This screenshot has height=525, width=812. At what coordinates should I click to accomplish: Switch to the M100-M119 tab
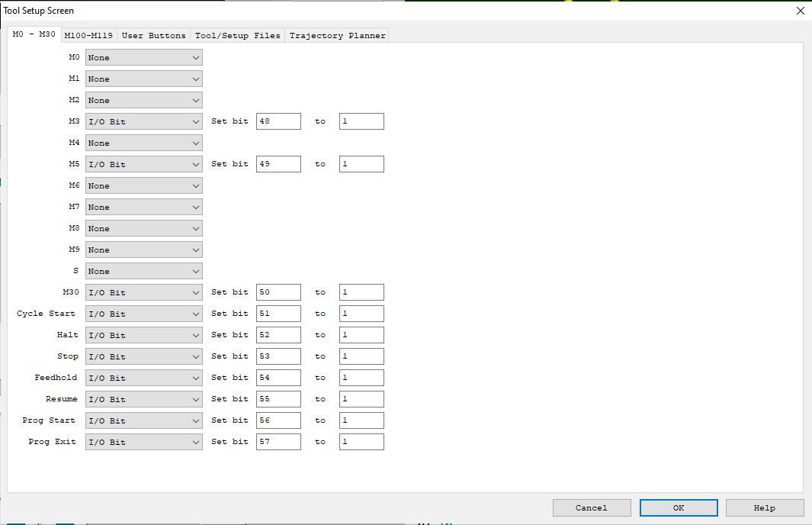[88, 36]
